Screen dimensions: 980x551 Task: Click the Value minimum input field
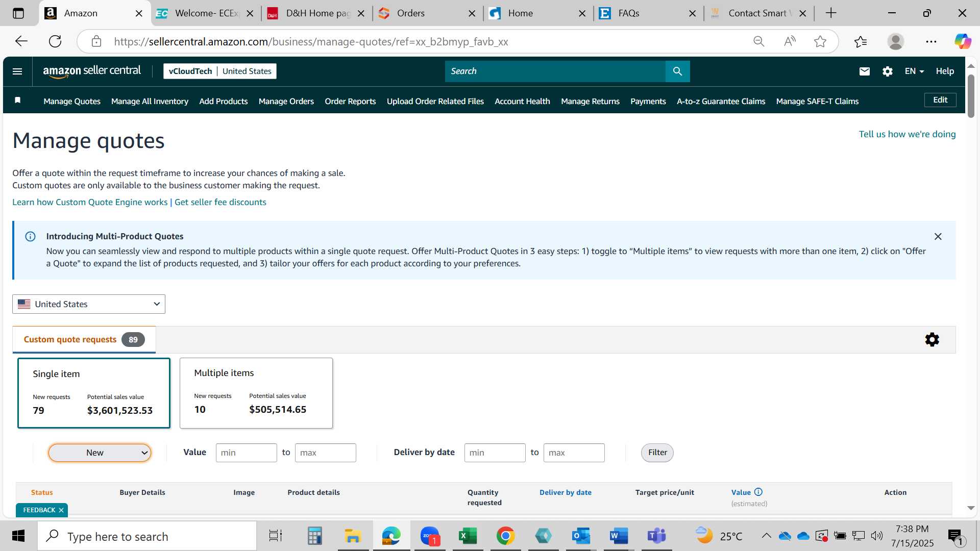click(246, 453)
